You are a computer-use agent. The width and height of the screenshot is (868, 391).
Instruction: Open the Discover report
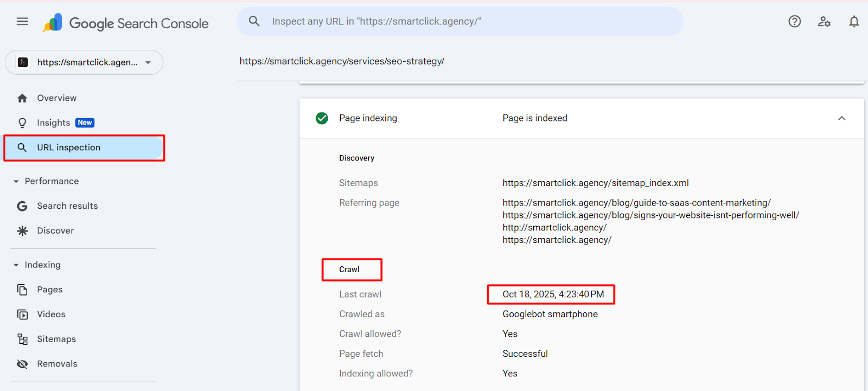[x=55, y=231]
